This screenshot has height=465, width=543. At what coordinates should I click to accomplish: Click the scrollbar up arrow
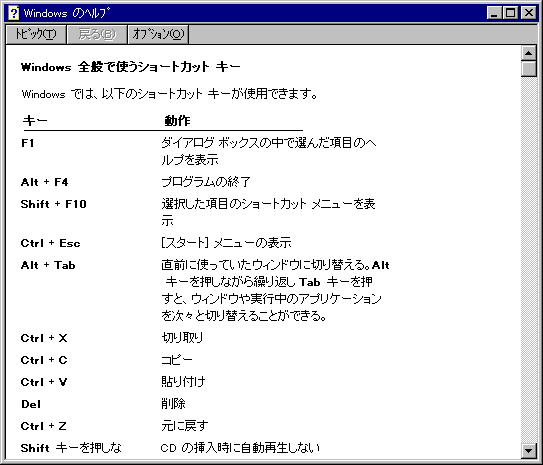528,53
